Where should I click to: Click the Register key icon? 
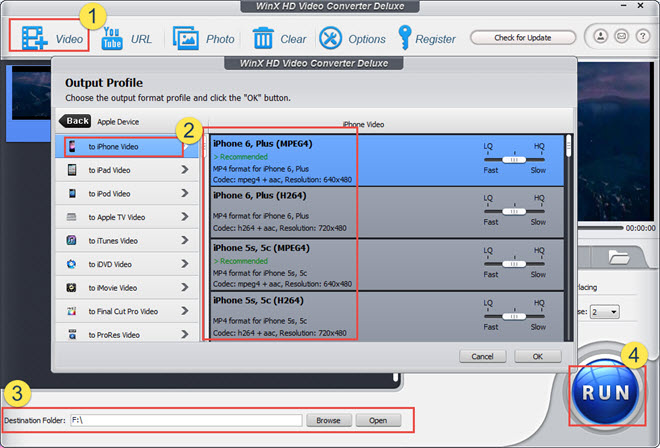click(405, 38)
